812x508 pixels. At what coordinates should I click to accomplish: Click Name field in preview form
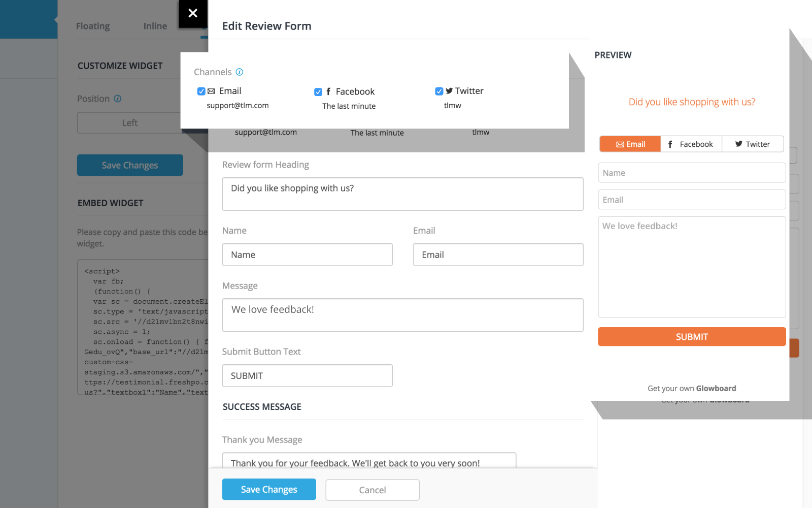[692, 173]
